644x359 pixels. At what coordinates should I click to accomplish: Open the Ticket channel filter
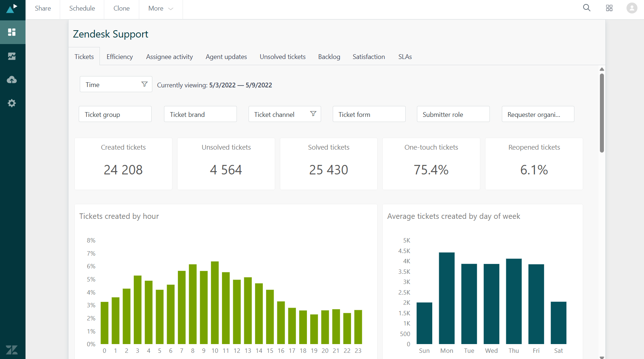tap(285, 114)
